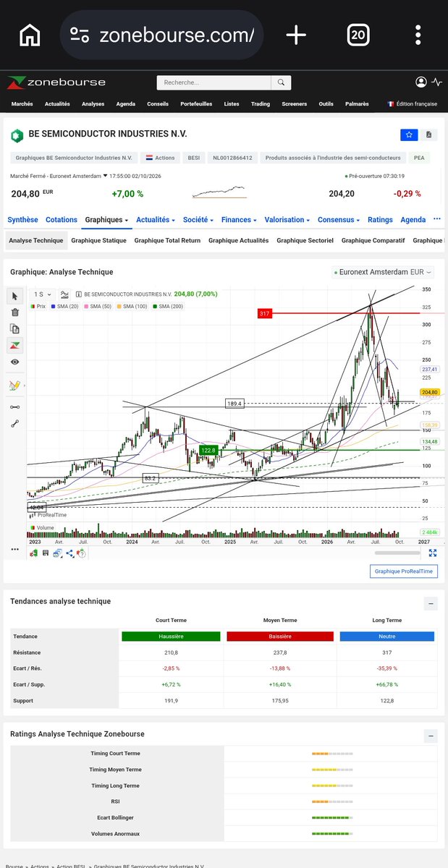The width and height of the screenshot is (448, 868).
Task: Click the red-green Zonebourse analysis icon
Action: [15, 345]
